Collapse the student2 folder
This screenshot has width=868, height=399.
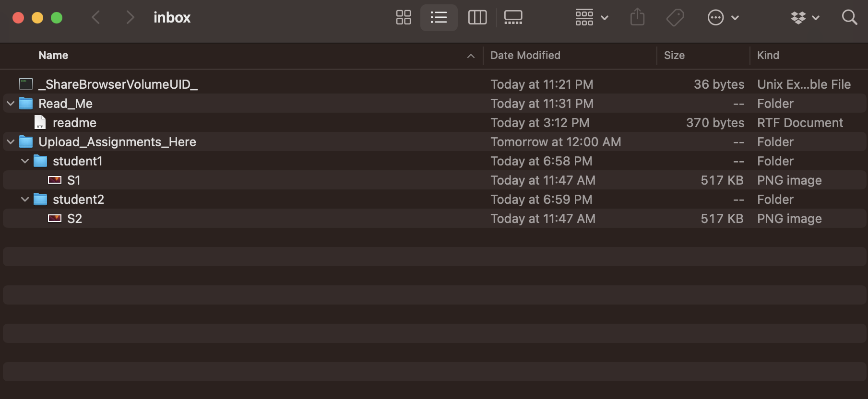(x=25, y=199)
